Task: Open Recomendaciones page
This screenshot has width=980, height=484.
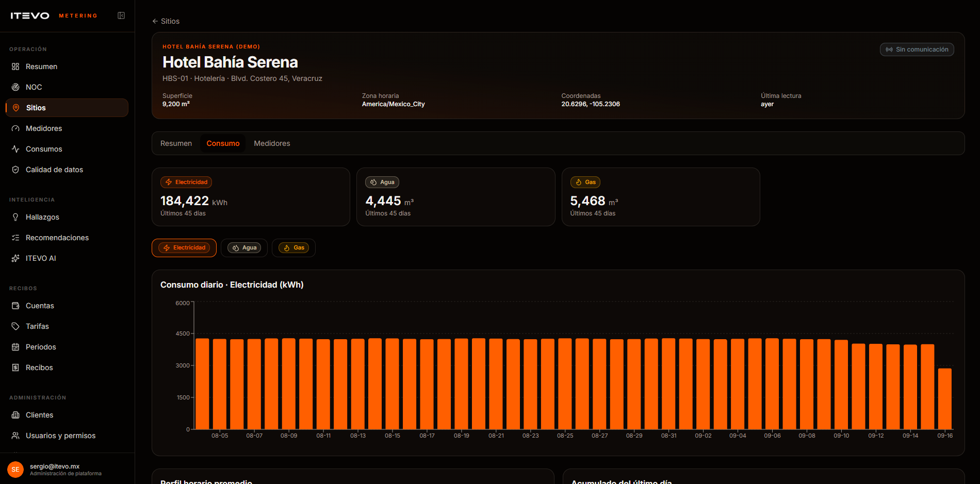Action: click(67, 238)
